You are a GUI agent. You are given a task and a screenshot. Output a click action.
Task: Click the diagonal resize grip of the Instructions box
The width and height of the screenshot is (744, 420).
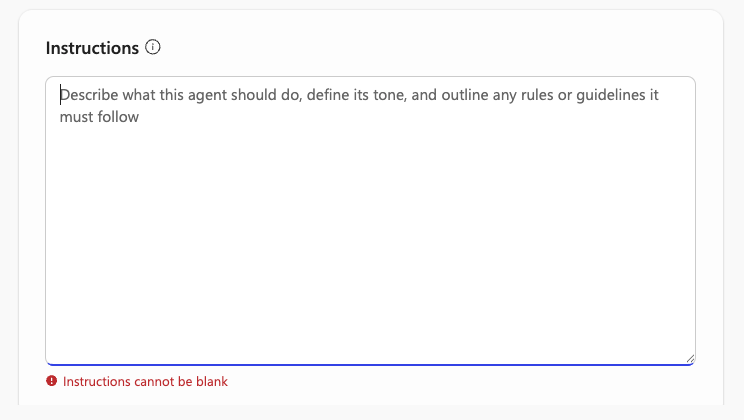[689, 358]
